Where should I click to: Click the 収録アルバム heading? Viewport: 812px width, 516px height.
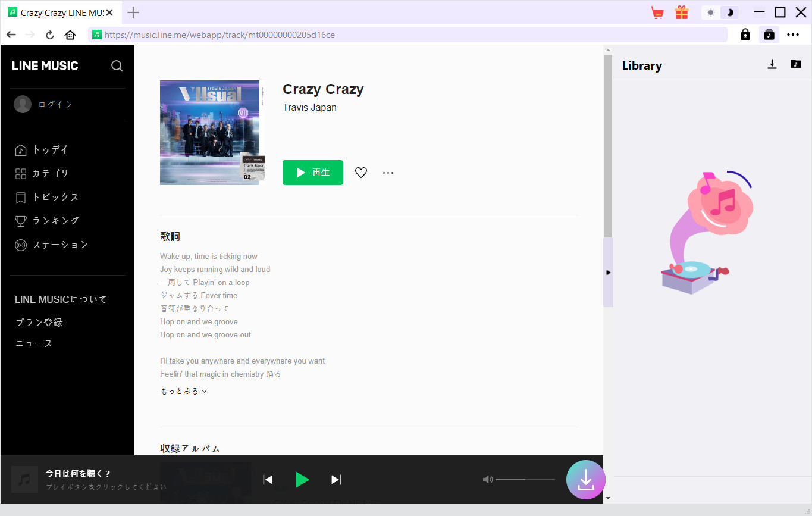click(190, 449)
